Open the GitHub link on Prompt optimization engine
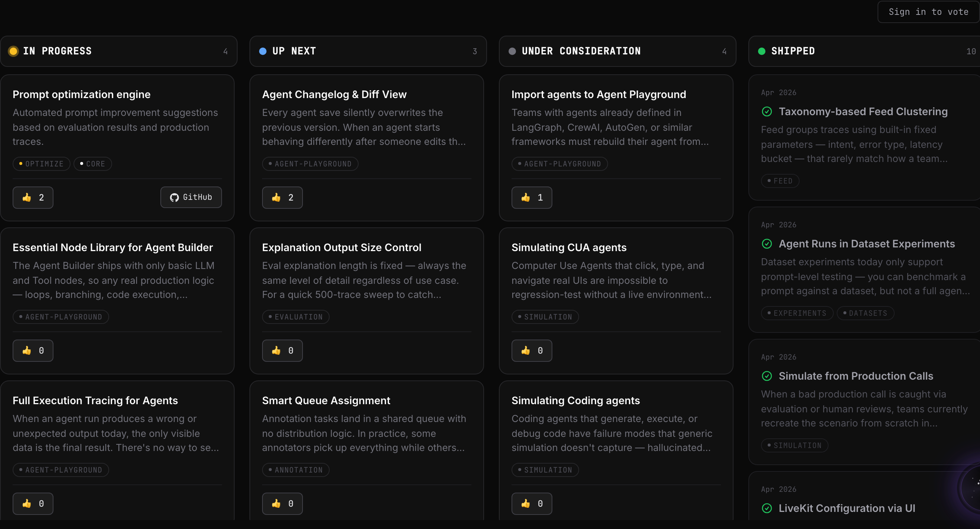The image size is (980, 529). coord(191,197)
